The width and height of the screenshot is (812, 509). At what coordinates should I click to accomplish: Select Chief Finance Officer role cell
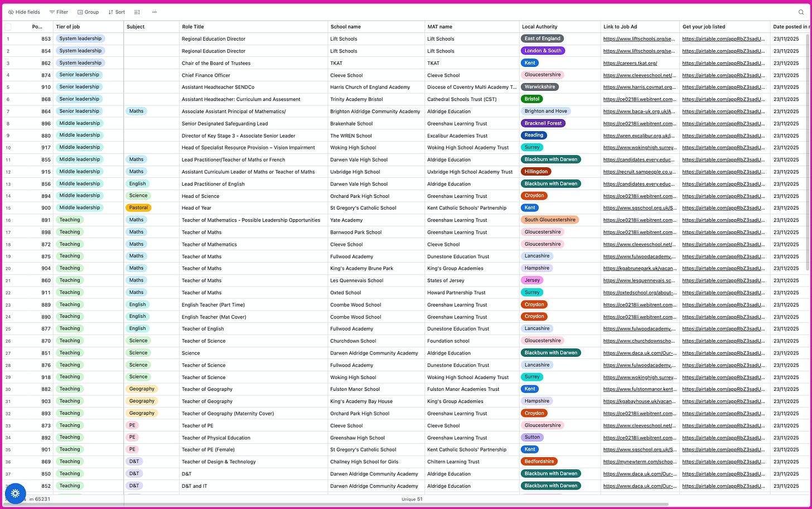pyautogui.click(x=253, y=75)
